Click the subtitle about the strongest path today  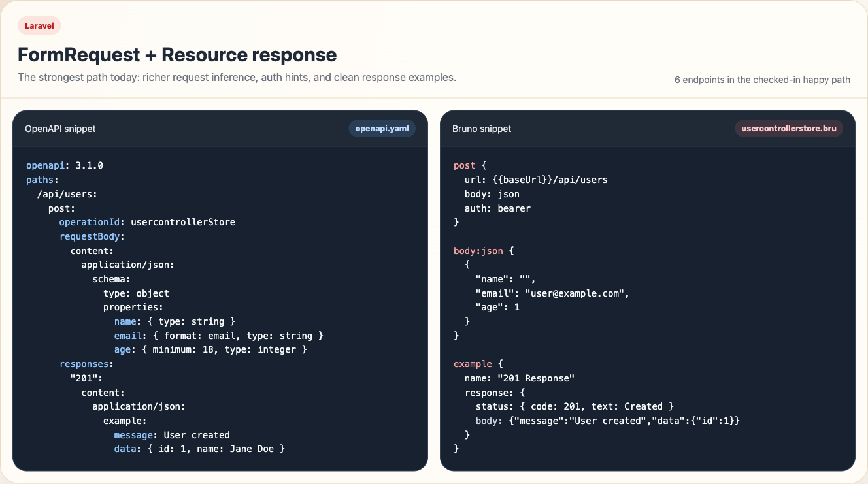coord(237,77)
